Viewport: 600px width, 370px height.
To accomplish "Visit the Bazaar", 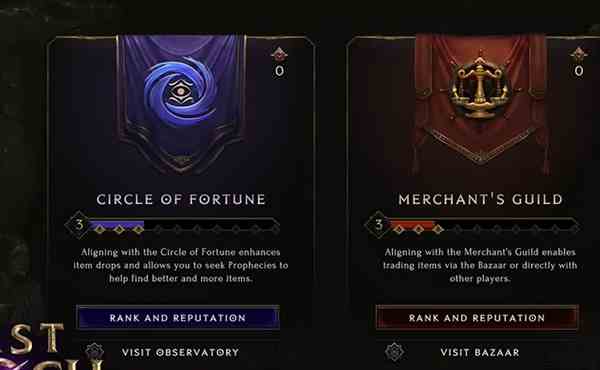I will pos(480,352).
